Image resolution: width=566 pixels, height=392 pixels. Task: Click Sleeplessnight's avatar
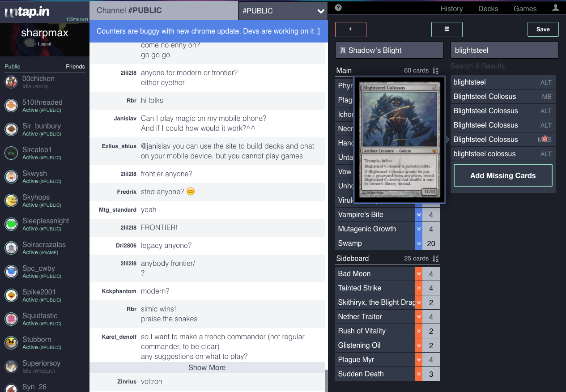click(11, 224)
